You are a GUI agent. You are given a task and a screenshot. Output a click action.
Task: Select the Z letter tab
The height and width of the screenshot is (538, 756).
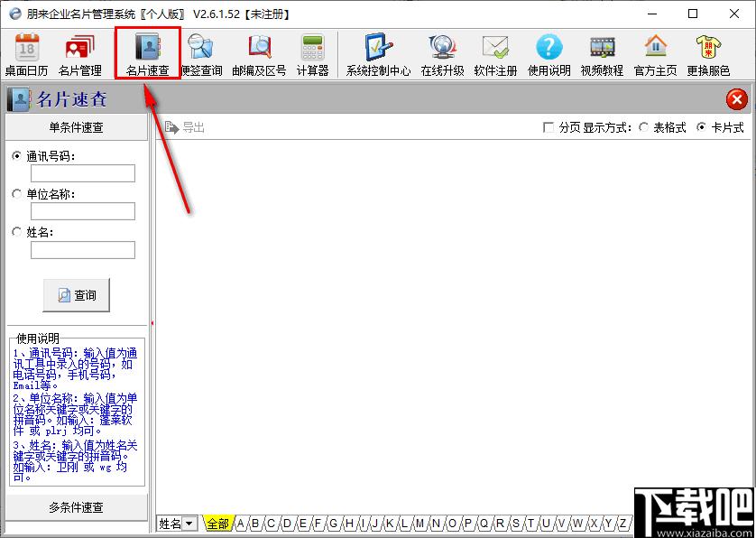(623, 523)
